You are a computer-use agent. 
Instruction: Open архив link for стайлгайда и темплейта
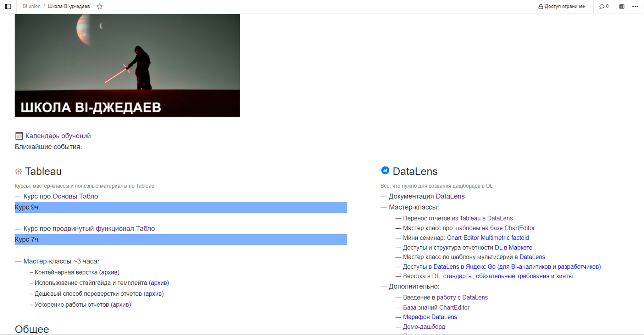(x=159, y=283)
